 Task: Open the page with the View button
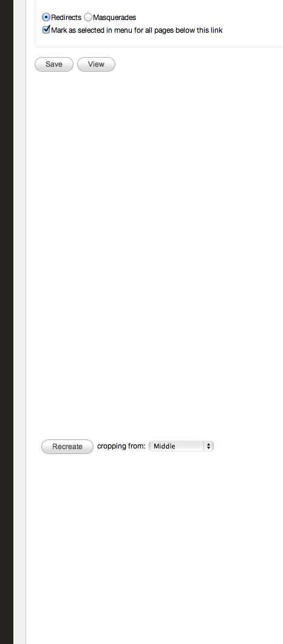[x=96, y=64]
